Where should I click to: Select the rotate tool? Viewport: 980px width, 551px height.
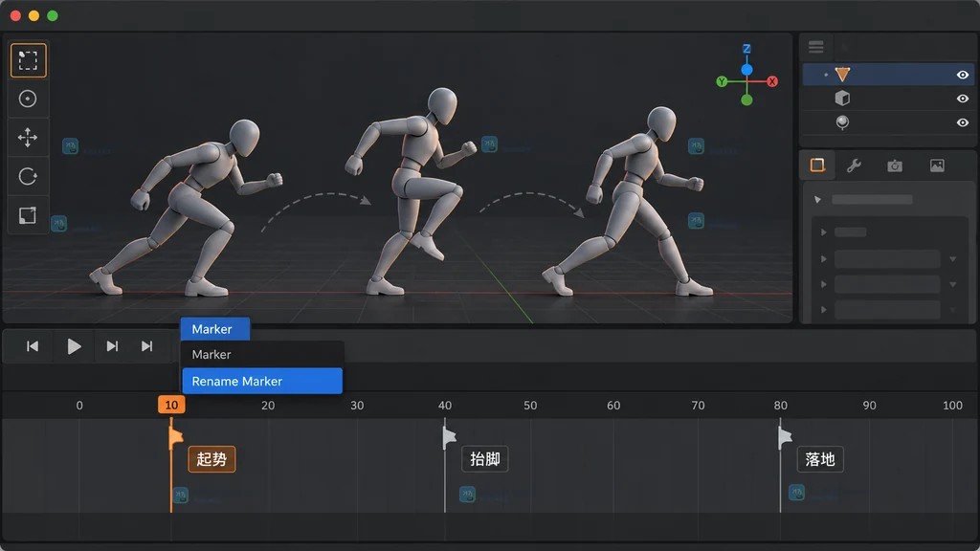28,176
